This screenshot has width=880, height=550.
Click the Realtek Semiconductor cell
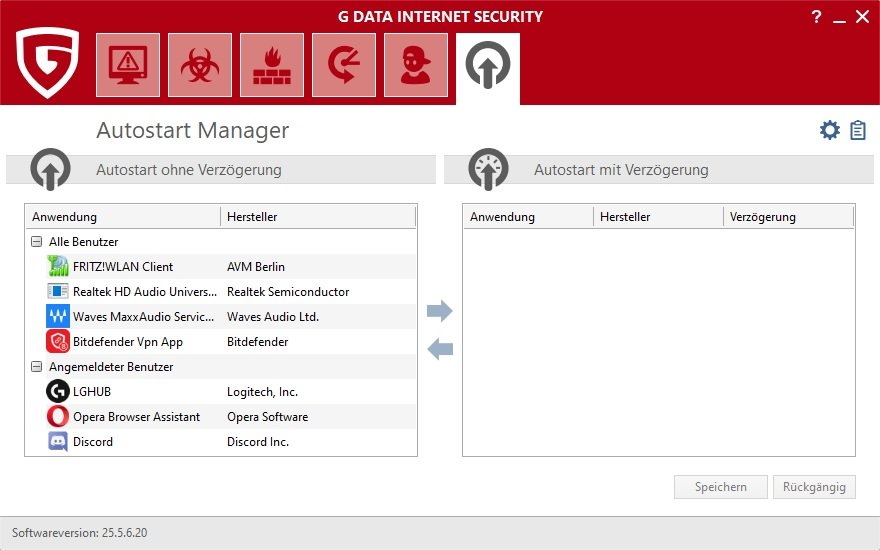coord(288,291)
